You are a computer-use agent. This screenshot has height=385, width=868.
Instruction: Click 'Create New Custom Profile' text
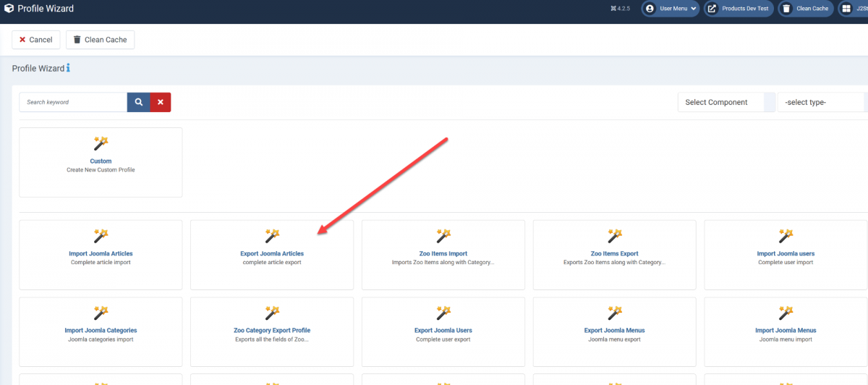pos(101,170)
